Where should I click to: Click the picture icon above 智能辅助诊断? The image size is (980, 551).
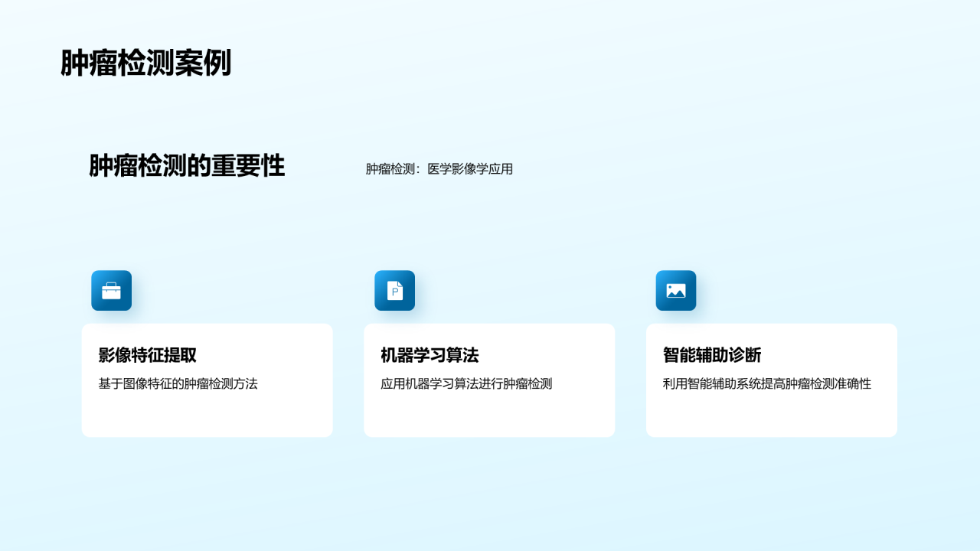676,291
